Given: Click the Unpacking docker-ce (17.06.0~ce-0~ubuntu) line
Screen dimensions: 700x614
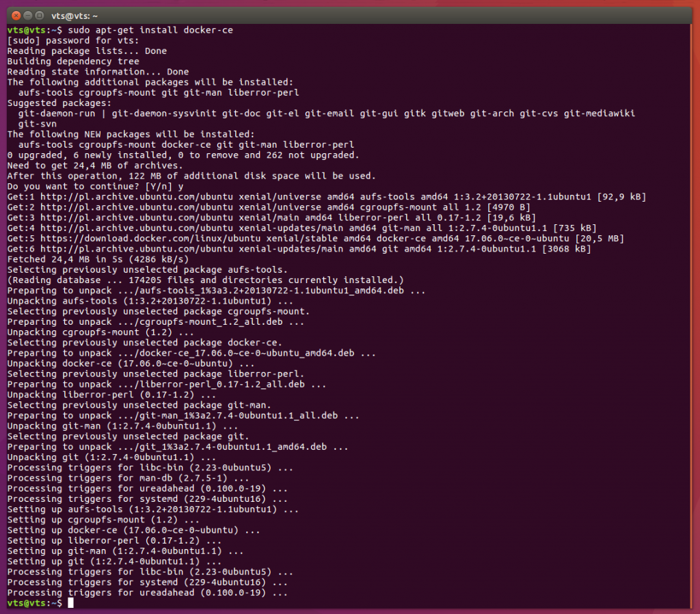Looking at the screenshot, I should pos(123,363).
